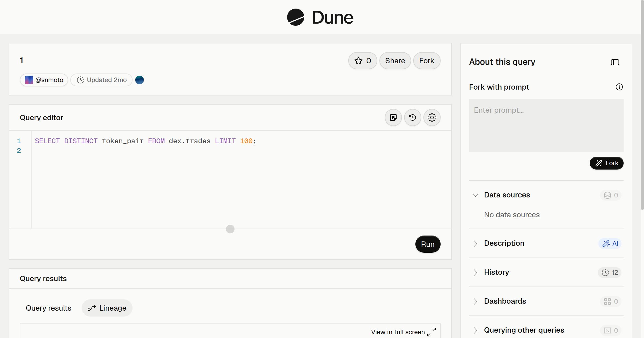This screenshot has height=338, width=644.
Task: Click the Dashboards count badge
Action: (611, 301)
